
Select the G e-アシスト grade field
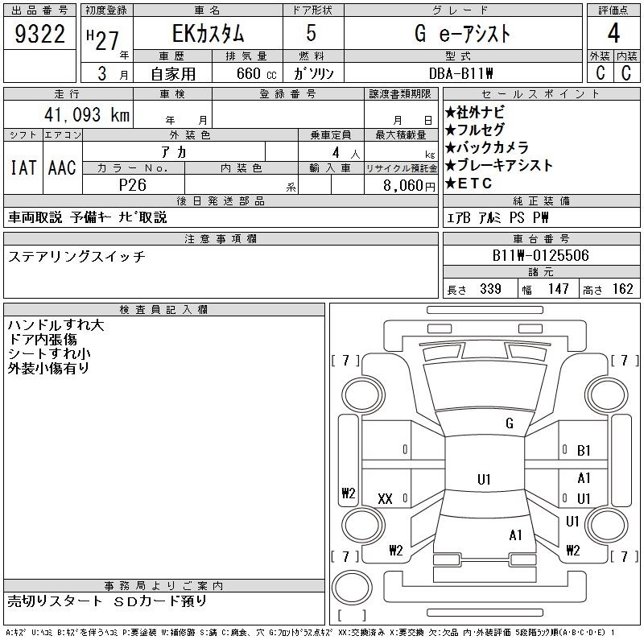point(462,35)
